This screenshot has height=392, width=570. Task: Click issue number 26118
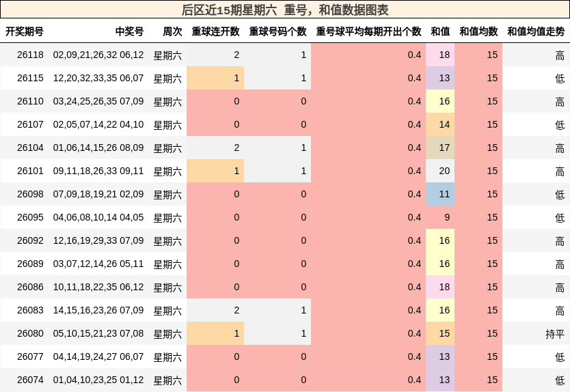coord(30,55)
